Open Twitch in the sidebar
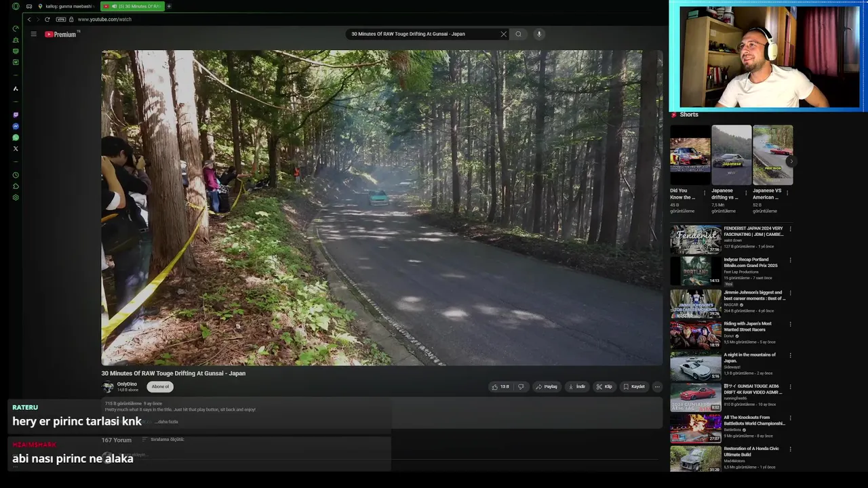 click(16, 115)
